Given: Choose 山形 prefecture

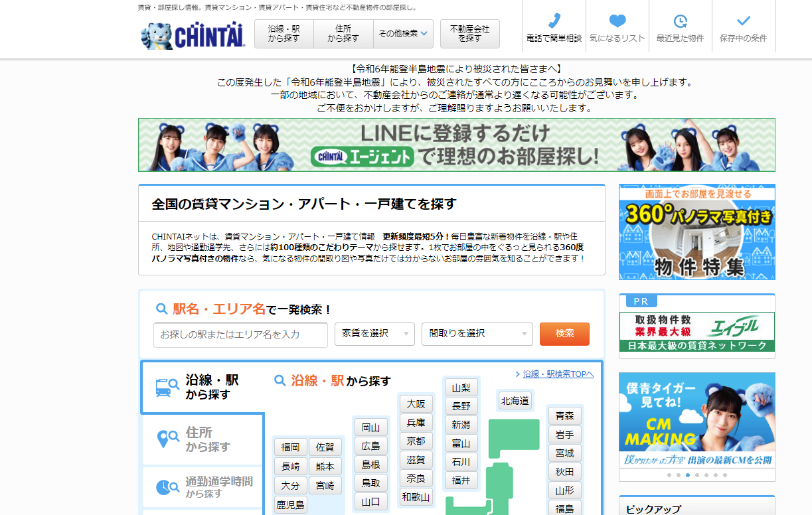Looking at the screenshot, I should pos(565,490).
